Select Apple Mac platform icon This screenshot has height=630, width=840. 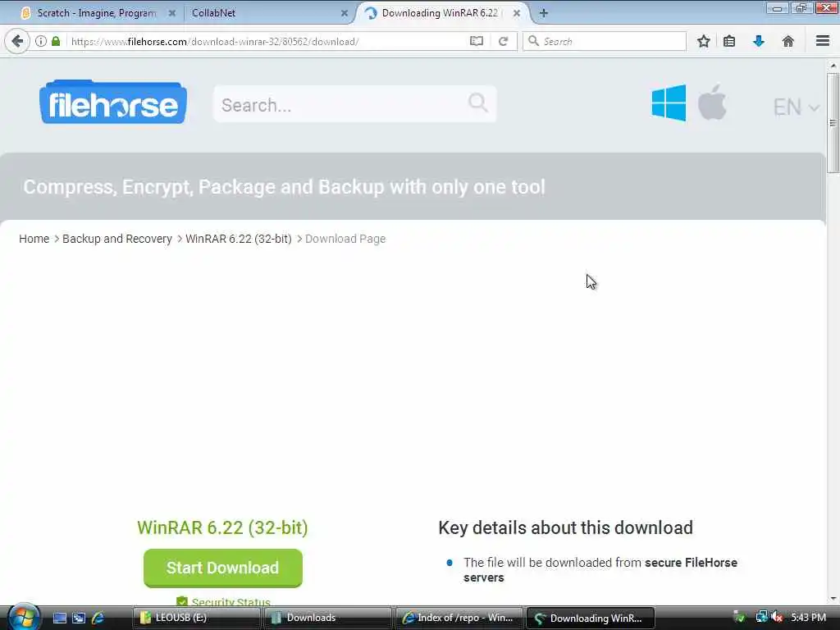713,102
